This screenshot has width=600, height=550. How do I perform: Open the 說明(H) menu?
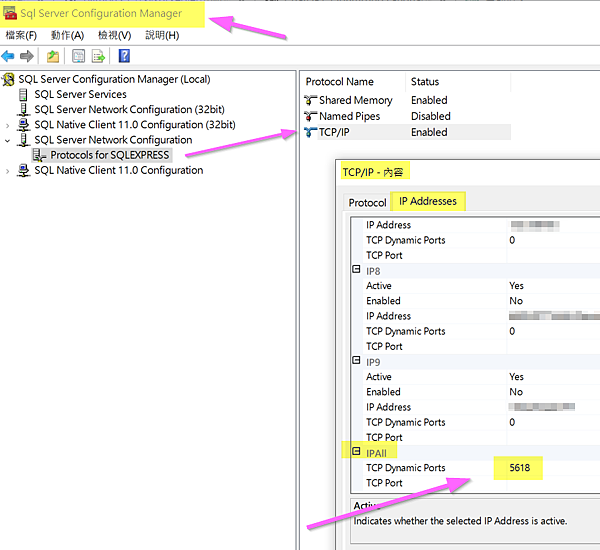pyautogui.click(x=162, y=36)
